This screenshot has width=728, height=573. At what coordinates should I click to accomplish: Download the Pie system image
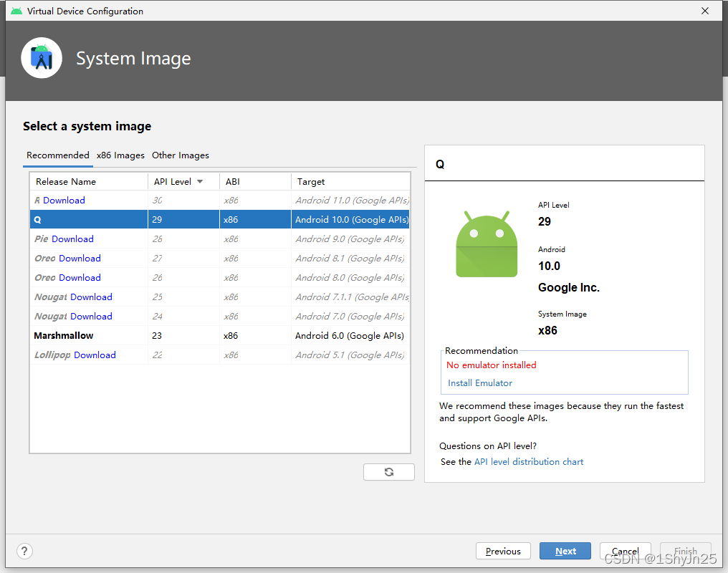coord(72,239)
